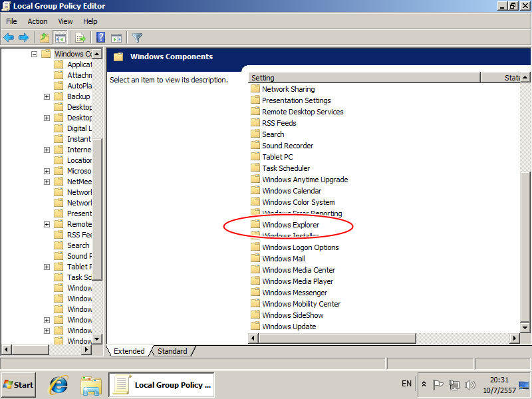This screenshot has height=399, width=532.
Task: Launch Internet Explorer from the taskbar
Action: click(x=59, y=385)
